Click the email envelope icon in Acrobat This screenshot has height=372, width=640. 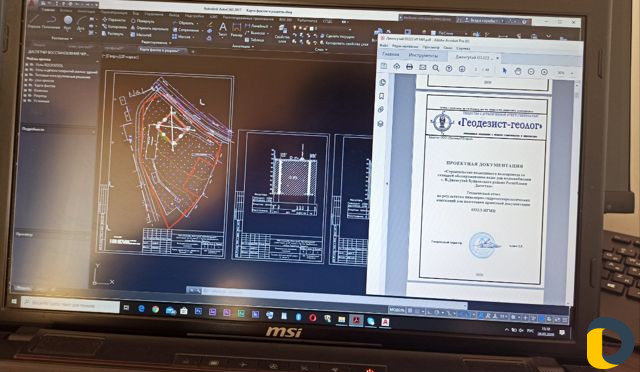point(422,67)
